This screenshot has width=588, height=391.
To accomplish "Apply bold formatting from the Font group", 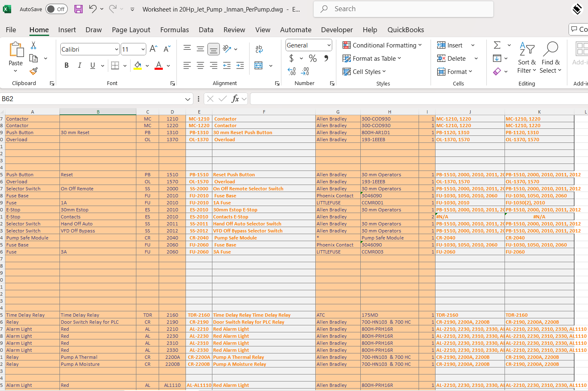I will click(x=66, y=66).
